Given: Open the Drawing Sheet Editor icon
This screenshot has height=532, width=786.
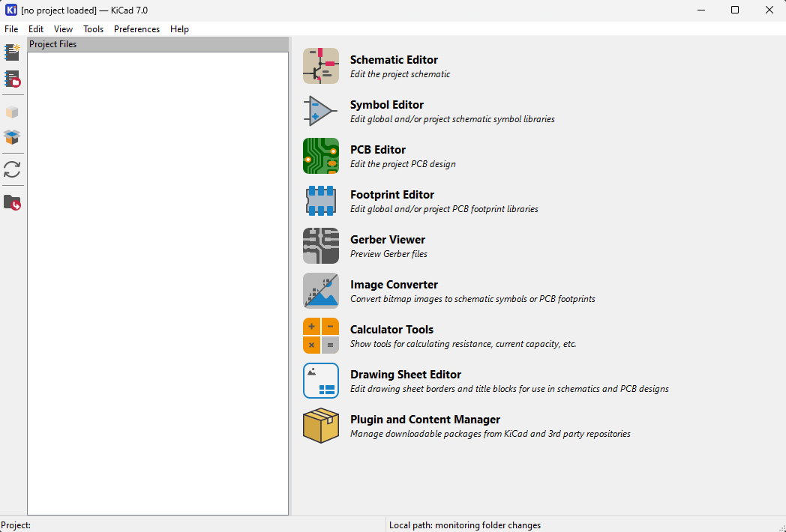Looking at the screenshot, I should tap(321, 381).
